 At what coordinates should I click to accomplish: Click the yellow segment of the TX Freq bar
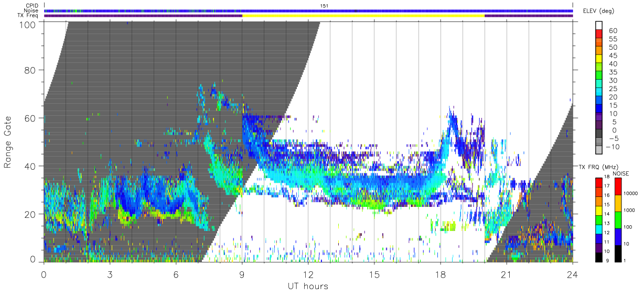pos(363,16)
